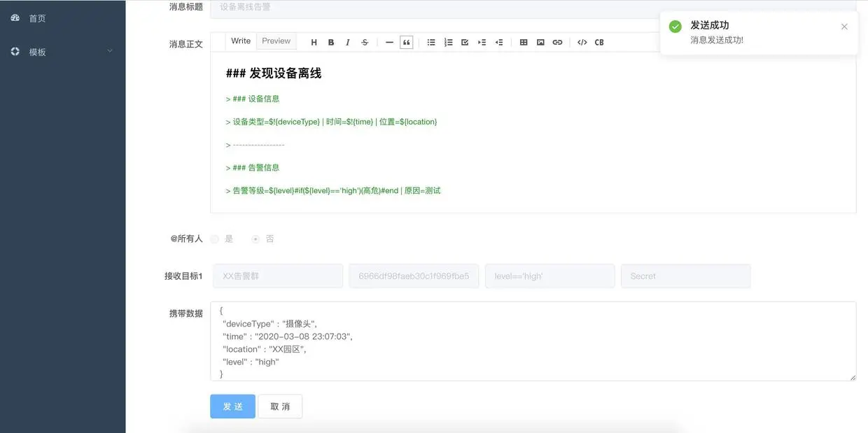Click the "location" : "XX园区" line
The width and height of the screenshot is (868, 433).
[265, 349]
